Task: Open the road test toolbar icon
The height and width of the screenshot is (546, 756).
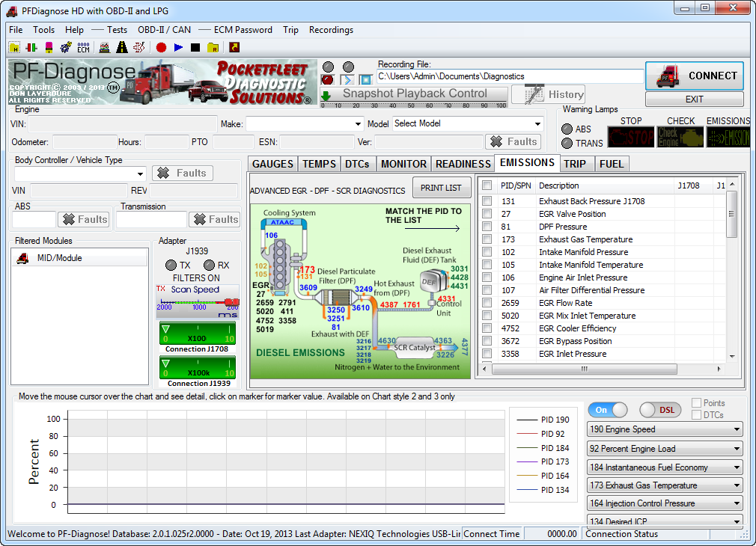Action: tap(121, 47)
